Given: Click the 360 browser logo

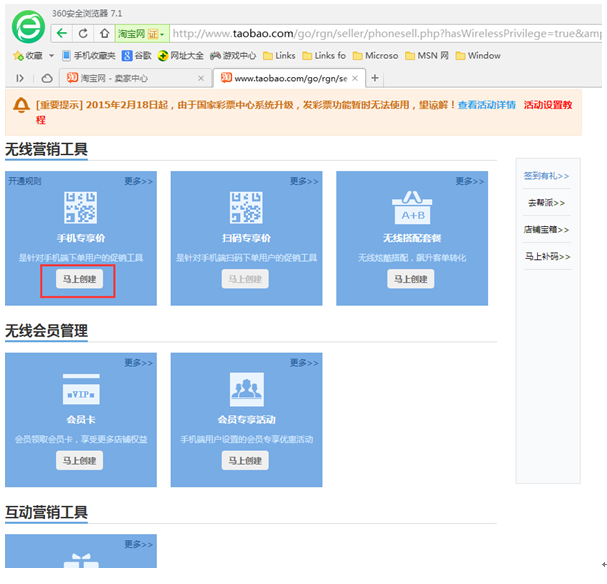Looking at the screenshot, I should point(28,27).
